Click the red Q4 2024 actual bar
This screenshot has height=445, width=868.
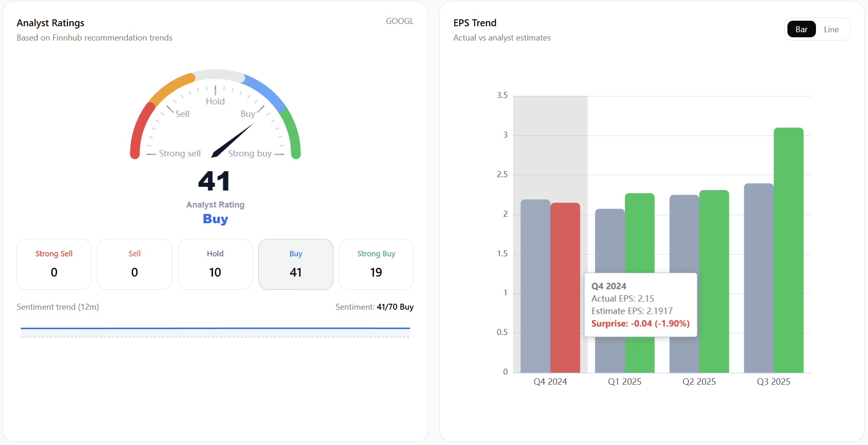(565, 285)
